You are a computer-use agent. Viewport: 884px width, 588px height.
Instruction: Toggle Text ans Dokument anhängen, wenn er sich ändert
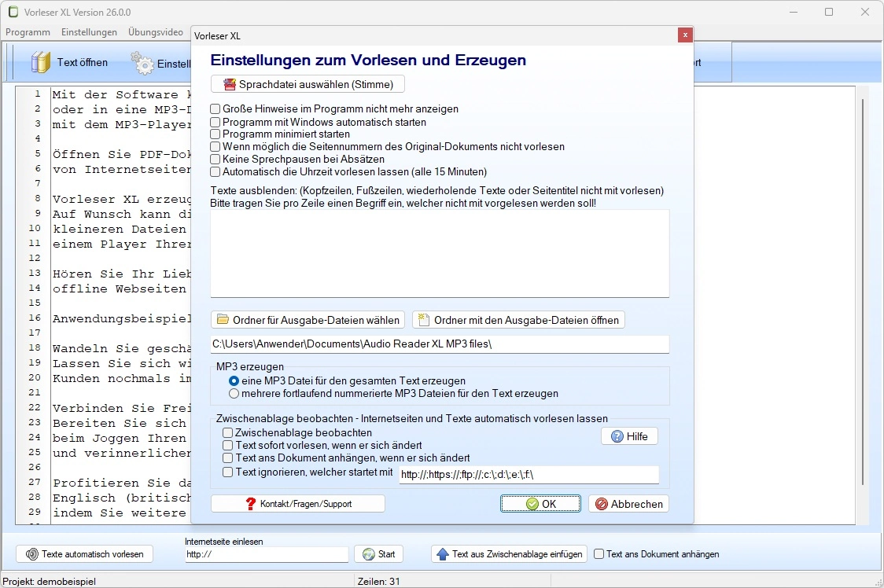click(x=228, y=458)
